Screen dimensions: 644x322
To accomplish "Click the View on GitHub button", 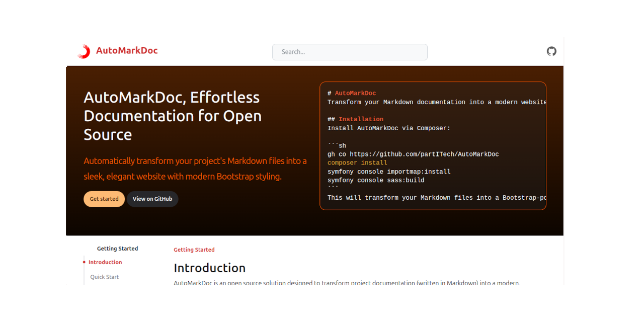I will coord(152,199).
